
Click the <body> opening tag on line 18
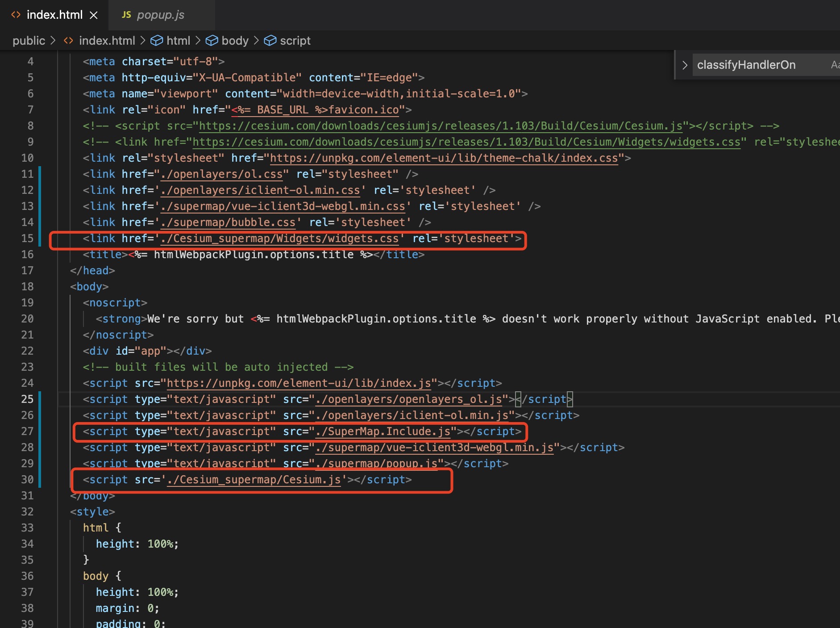pyautogui.click(x=89, y=287)
